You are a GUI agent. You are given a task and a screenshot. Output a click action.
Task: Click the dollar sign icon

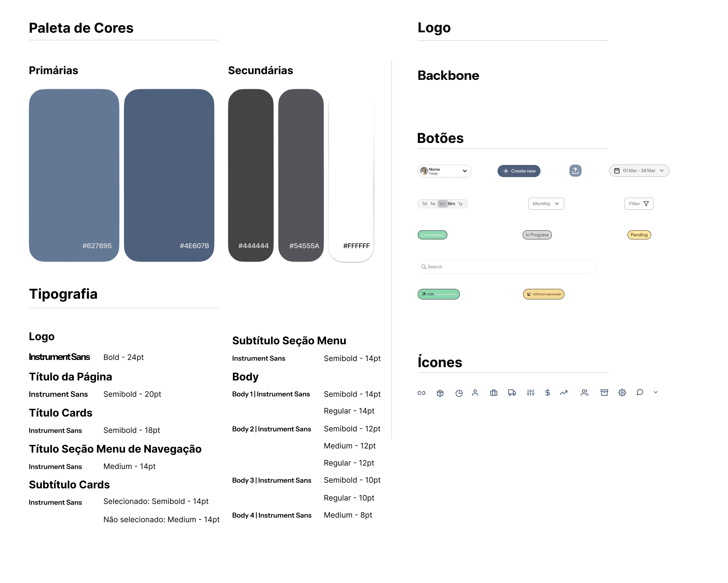tap(547, 392)
